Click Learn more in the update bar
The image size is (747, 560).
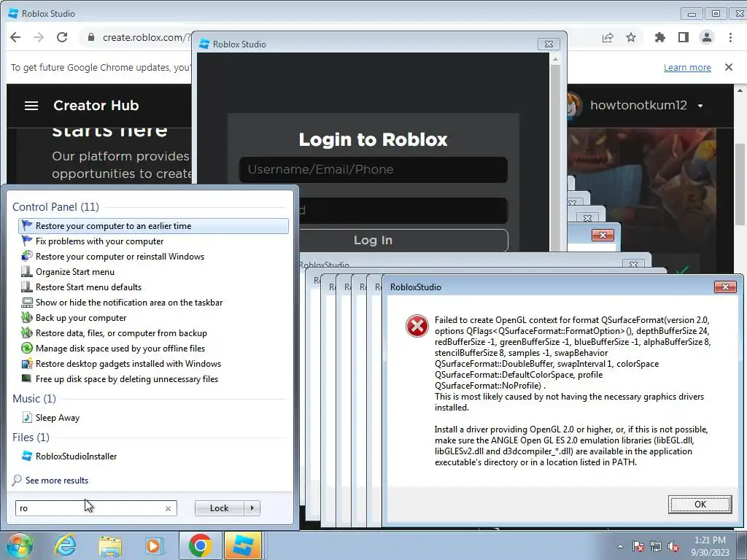tap(687, 67)
